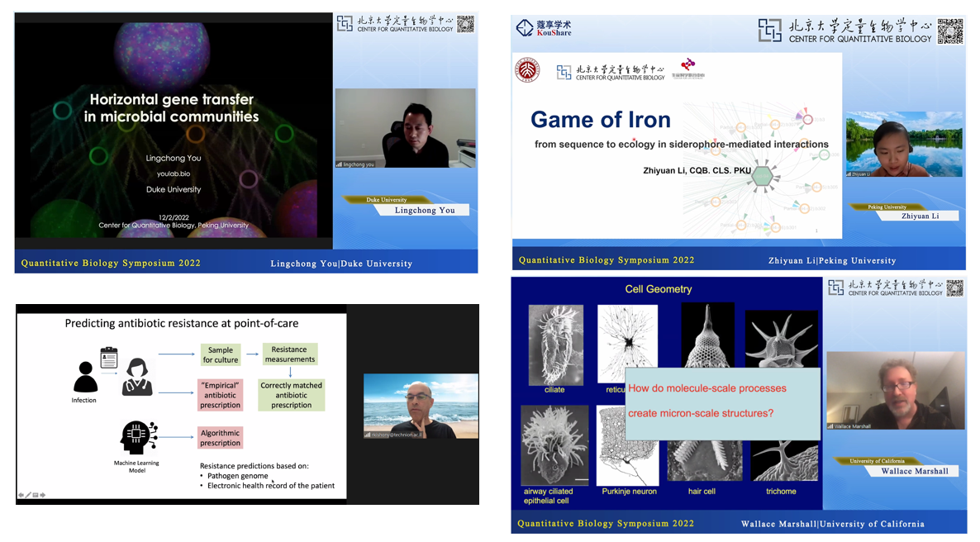Click the green hexagon node in network graph
Image resolution: width=980 pixels, height=542 pixels.
coord(763,176)
